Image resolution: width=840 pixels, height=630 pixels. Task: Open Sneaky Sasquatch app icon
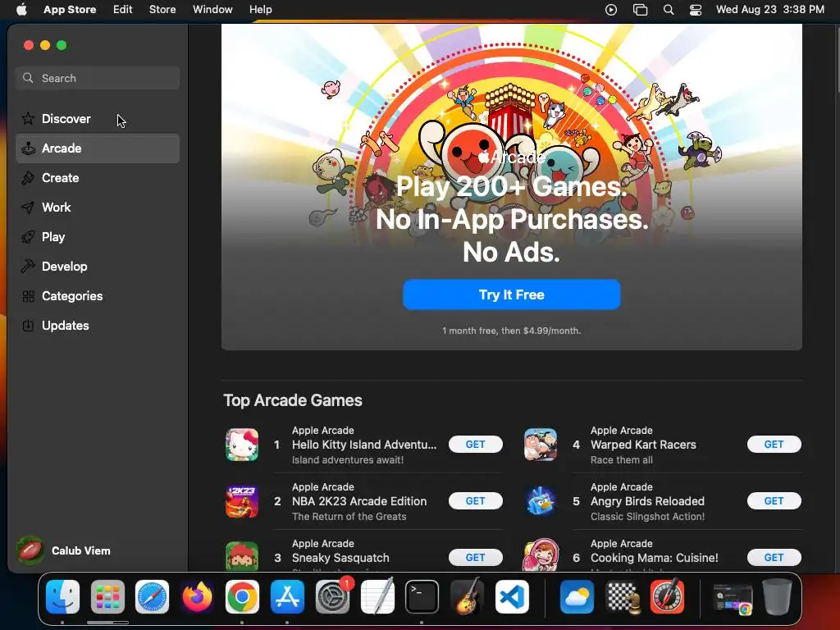coord(242,556)
